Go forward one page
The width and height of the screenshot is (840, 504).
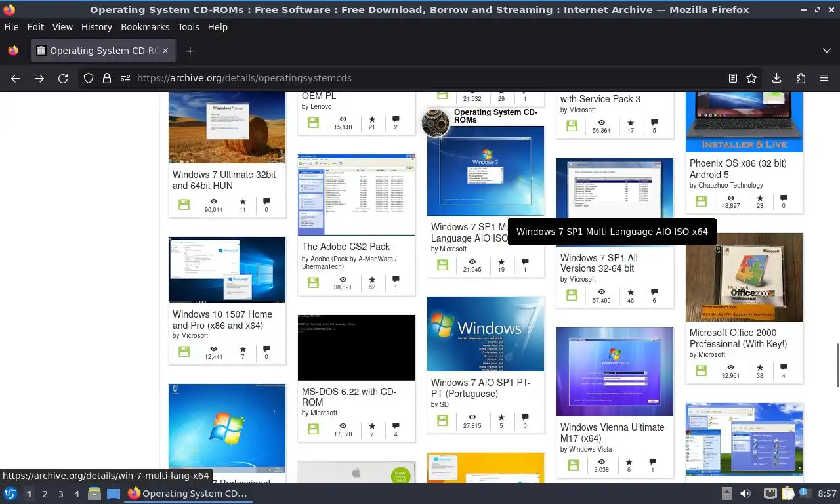[x=39, y=78]
